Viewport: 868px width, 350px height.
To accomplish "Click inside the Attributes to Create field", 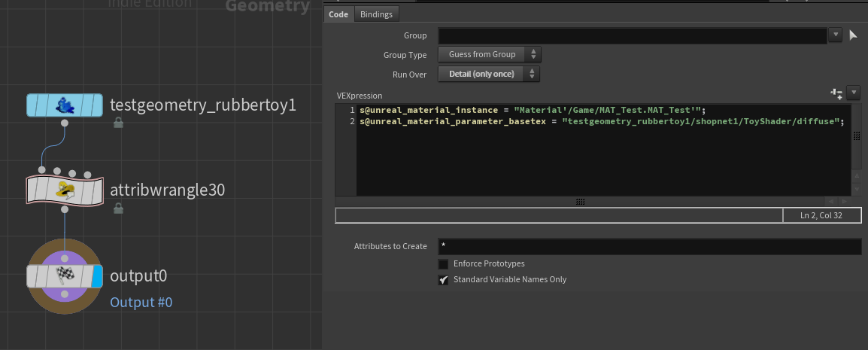I will tap(649, 247).
